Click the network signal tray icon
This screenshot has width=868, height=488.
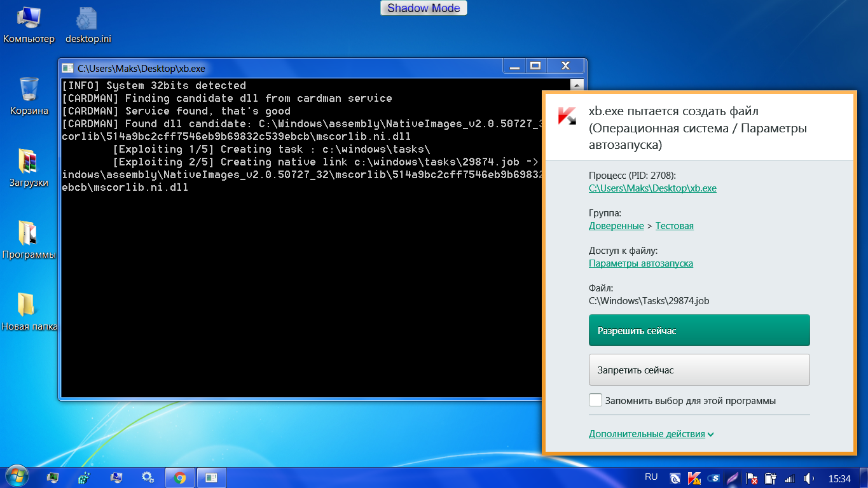pyautogui.click(x=789, y=478)
